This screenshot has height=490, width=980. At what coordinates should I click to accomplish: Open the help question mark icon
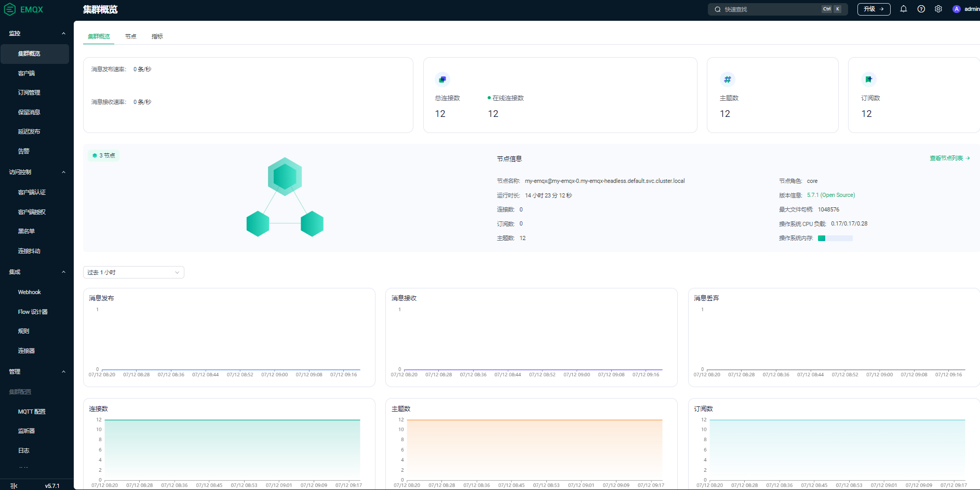pyautogui.click(x=921, y=9)
